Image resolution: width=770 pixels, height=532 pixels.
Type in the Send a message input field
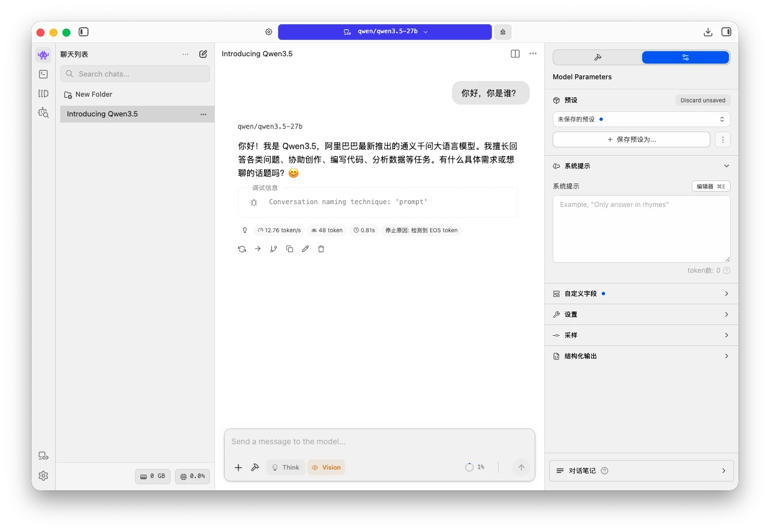pos(379,441)
